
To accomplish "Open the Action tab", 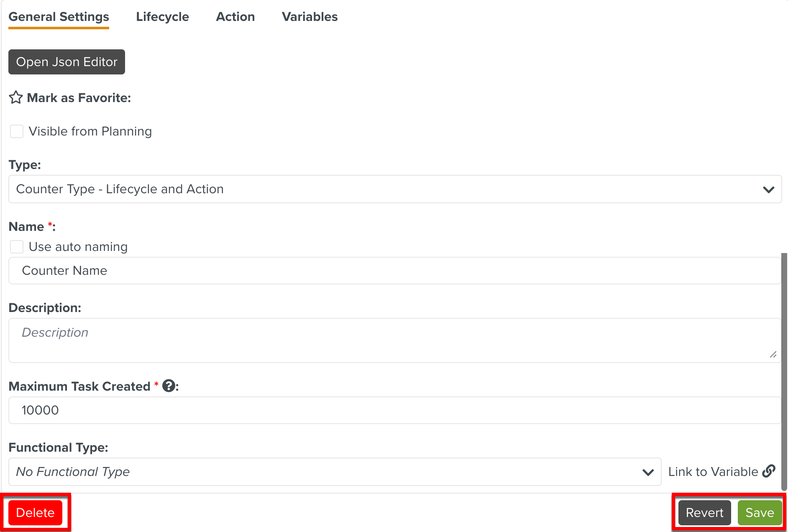I will pyautogui.click(x=235, y=17).
